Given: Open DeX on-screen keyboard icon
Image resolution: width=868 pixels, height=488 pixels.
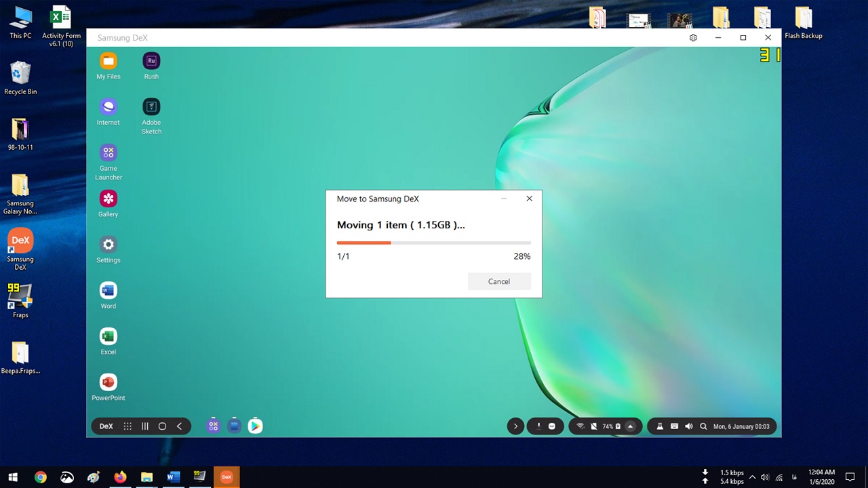Looking at the screenshot, I should [x=674, y=426].
